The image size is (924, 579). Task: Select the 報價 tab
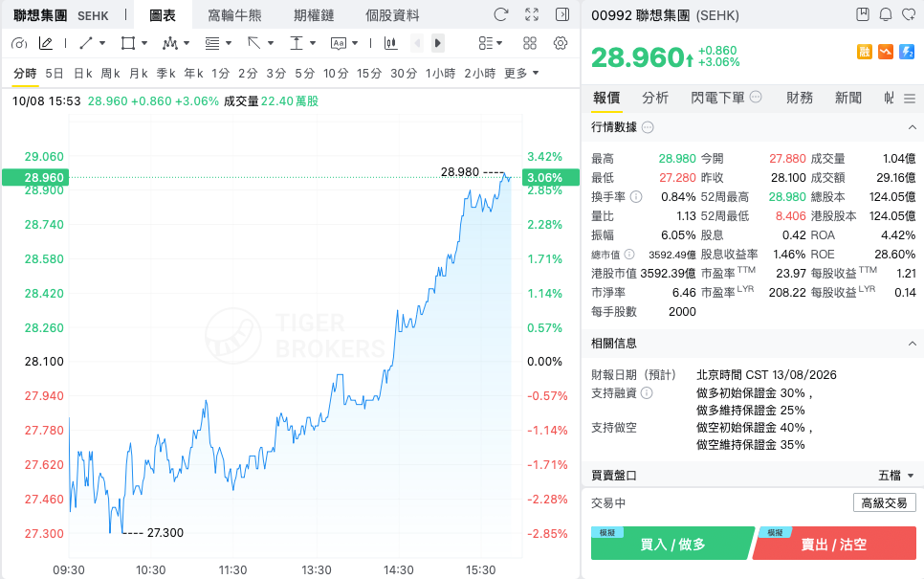[x=606, y=98]
